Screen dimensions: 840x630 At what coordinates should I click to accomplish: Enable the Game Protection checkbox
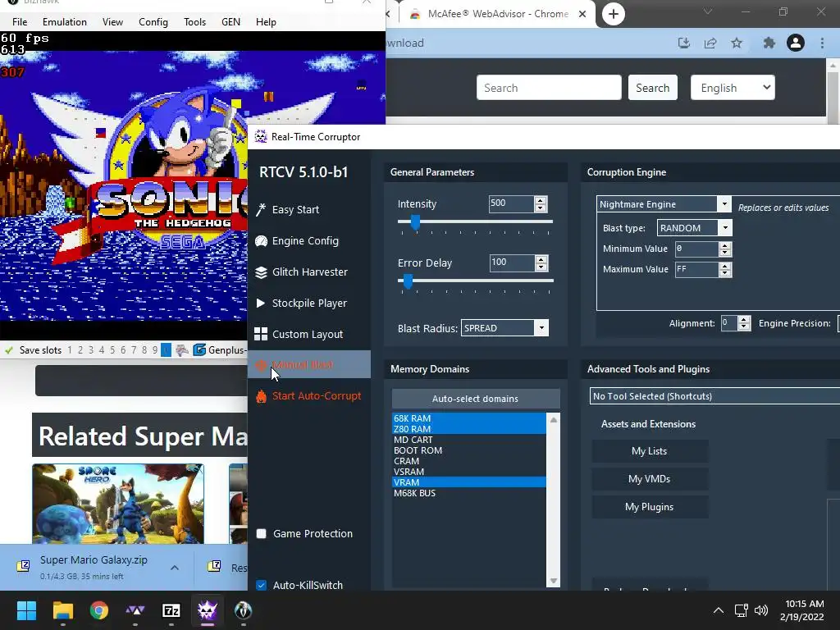[262, 533]
